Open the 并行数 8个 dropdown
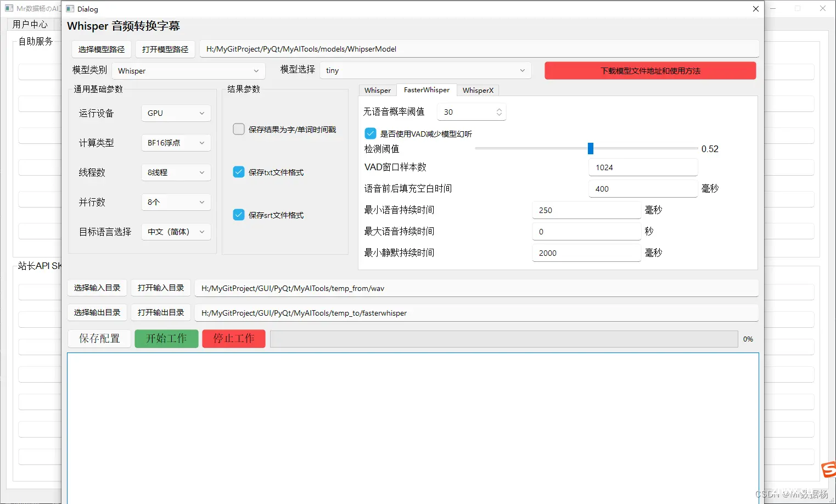The image size is (836, 504). pos(176,202)
